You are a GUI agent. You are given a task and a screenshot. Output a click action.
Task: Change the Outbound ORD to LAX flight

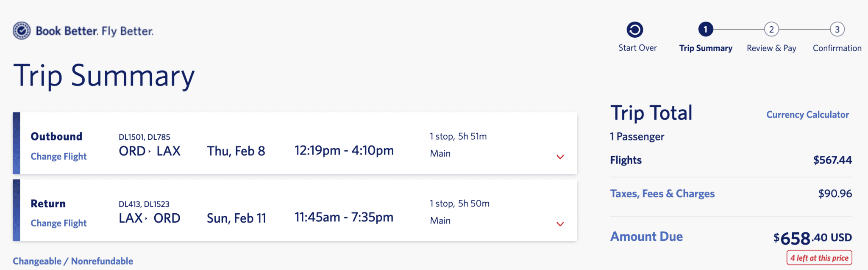[x=58, y=156]
